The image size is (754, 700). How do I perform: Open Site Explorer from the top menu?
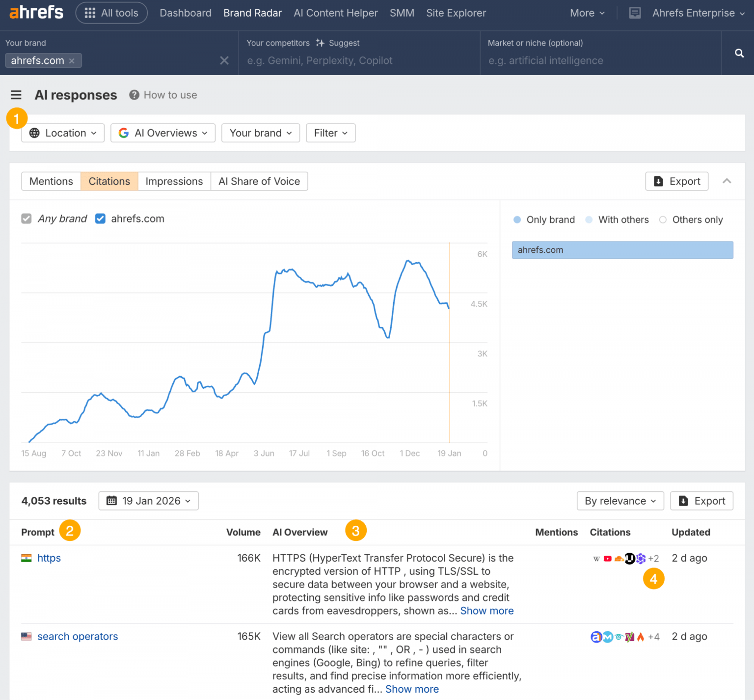point(456,13)
